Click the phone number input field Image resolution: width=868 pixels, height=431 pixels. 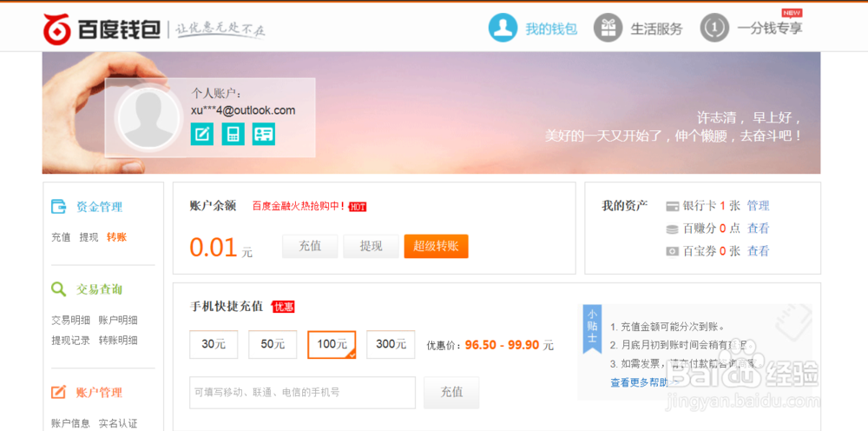pyautogui.click(x=302, y=392)
